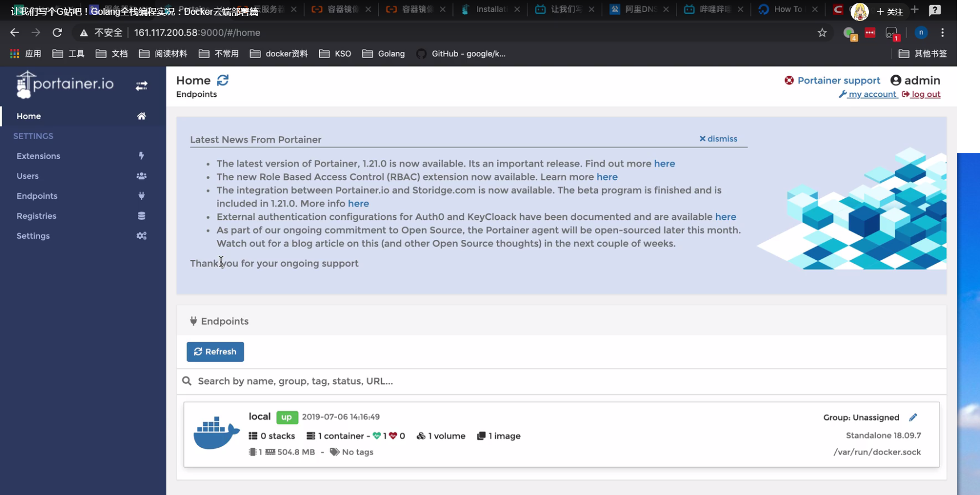The image size is (980, 495).
Task: Open 'here' link for Portainer 1.21.0 release
Action: [x=664, y=163]
